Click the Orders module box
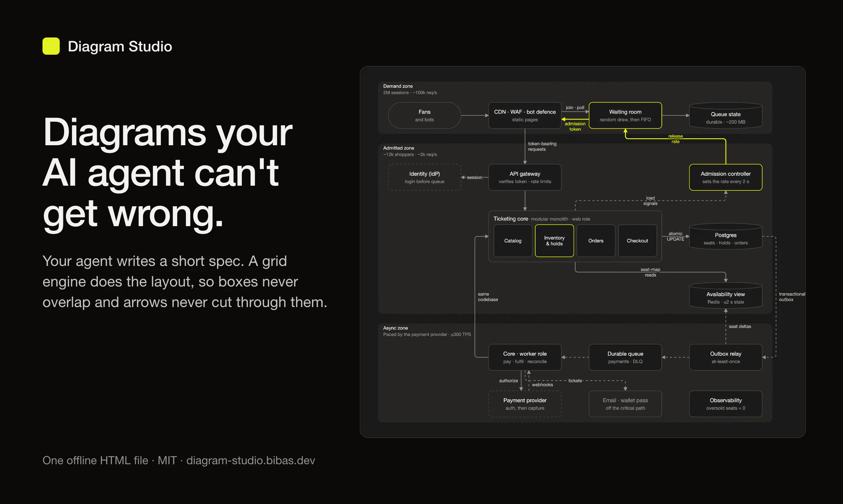 595,240
